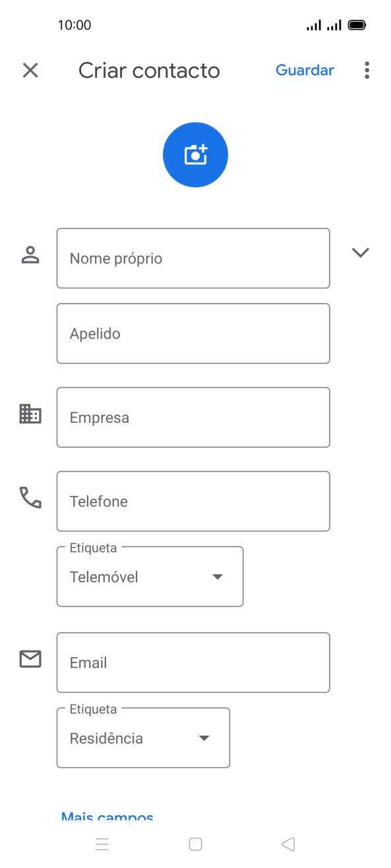The width and height of the screenshot is (391, 868).
Task: Click the person icon beside name fields
Action: coord(30,255)
